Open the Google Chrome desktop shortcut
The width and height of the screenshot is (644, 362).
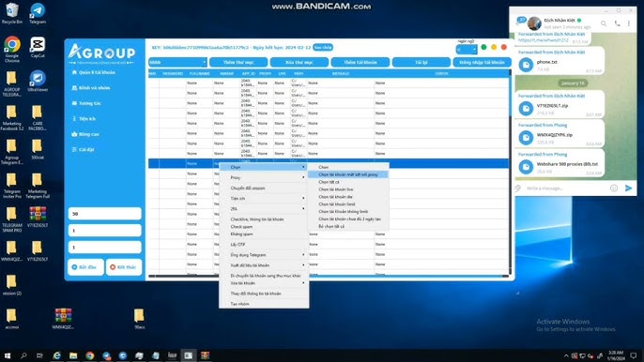tap(12, 49)
